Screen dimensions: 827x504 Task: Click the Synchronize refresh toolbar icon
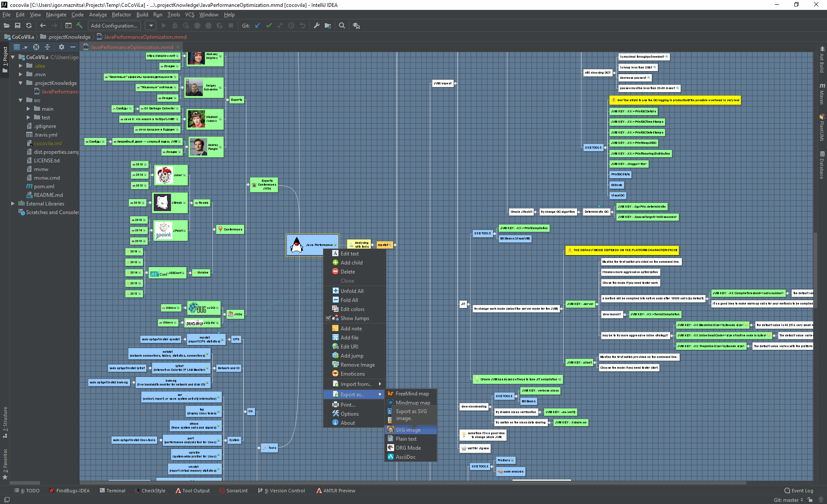click(x=29, y=26)
